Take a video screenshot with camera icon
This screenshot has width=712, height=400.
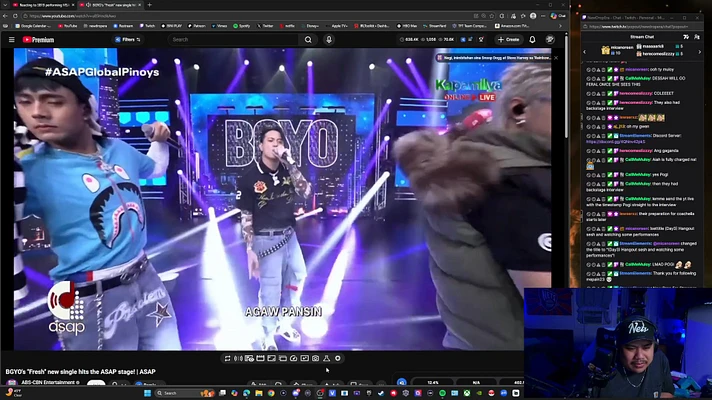315,358
